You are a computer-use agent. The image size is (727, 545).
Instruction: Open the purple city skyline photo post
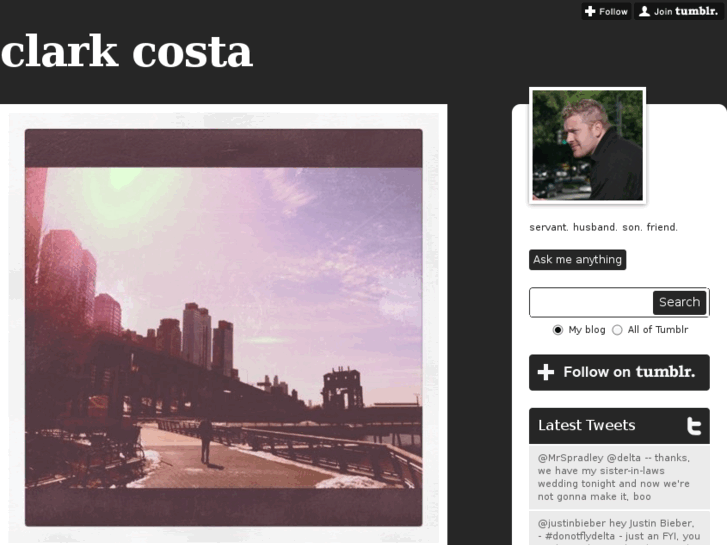(x=223, y=327)
